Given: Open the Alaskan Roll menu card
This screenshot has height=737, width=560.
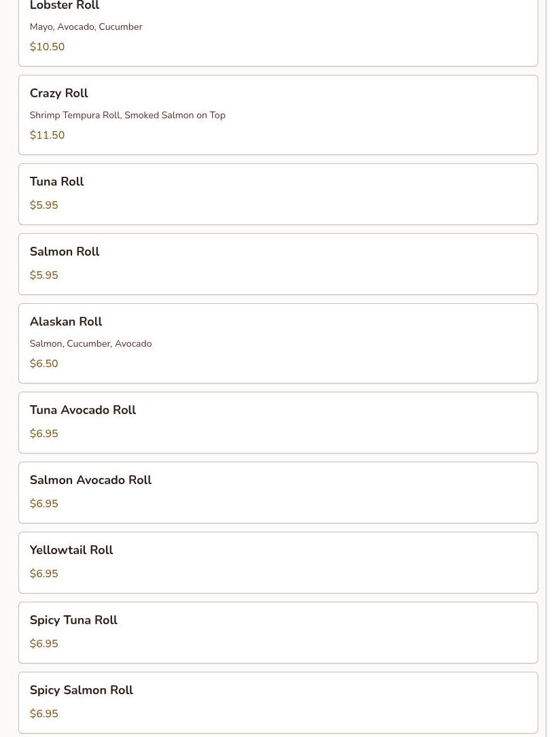Looking at the screenshot, I should coord(278,343).
